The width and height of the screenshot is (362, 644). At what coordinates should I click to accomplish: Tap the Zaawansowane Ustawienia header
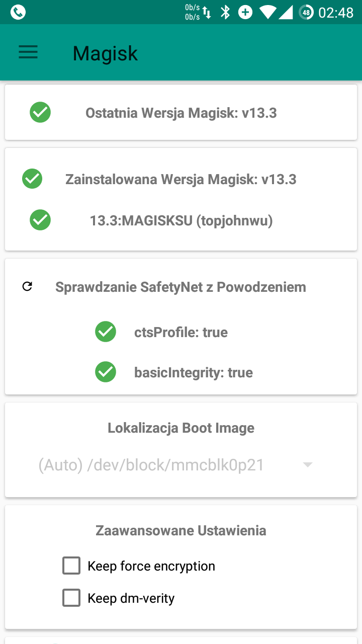(181, 530)
